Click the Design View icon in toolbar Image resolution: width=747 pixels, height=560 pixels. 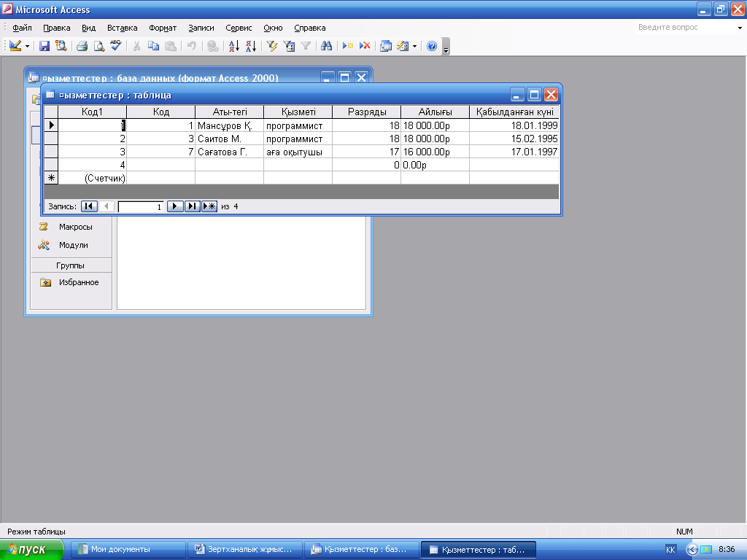coord(15,46)
